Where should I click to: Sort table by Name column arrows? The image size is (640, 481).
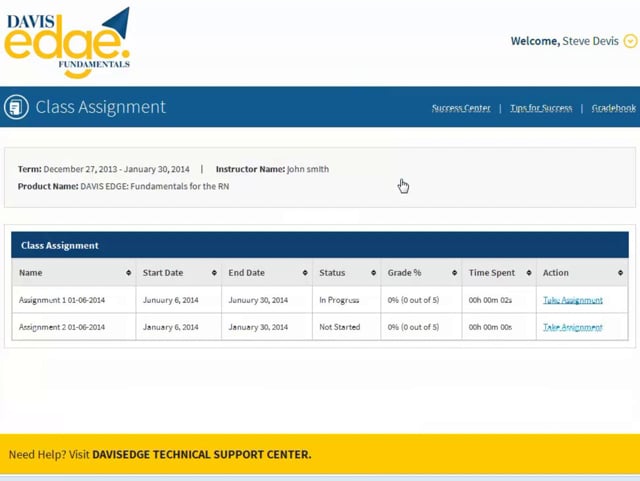pyautogui.click(x=129, y=273)
